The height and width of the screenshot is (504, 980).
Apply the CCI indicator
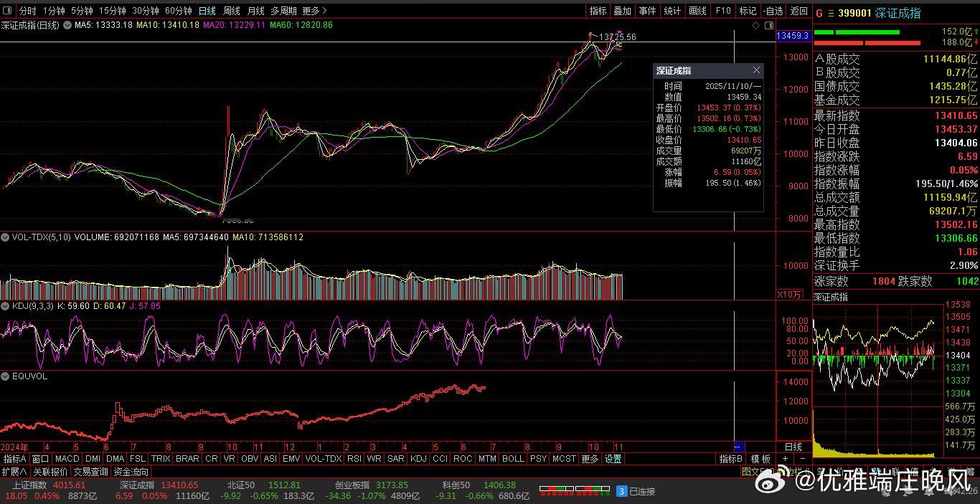440,459
